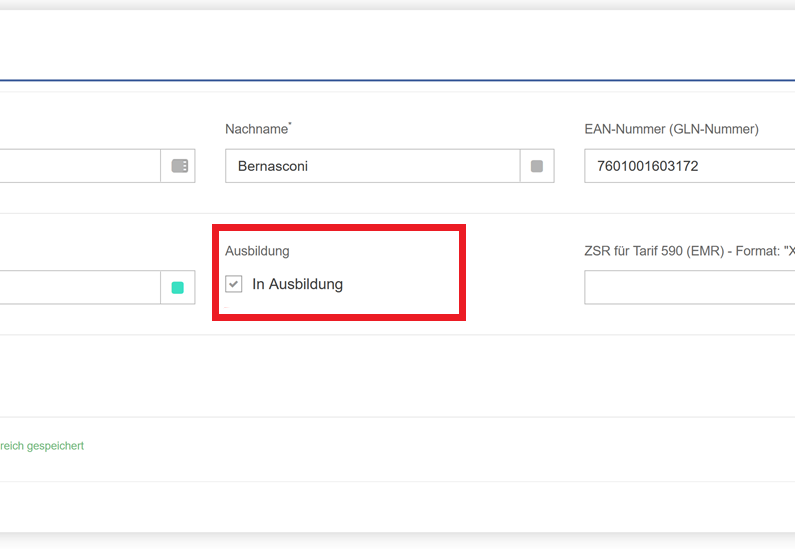The width and height of the screenshot is (795, 550).
Task: Select the teal color square
Action: point(177,288)
